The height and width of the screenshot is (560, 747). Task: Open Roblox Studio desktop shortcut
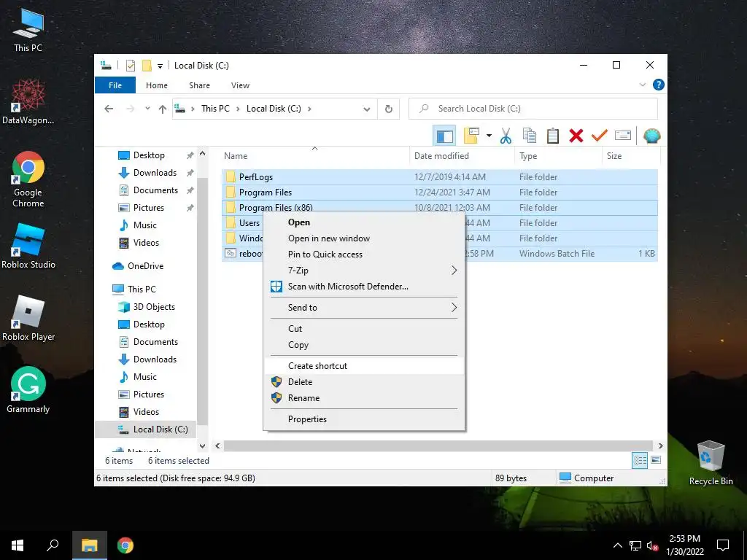point(28,246)
